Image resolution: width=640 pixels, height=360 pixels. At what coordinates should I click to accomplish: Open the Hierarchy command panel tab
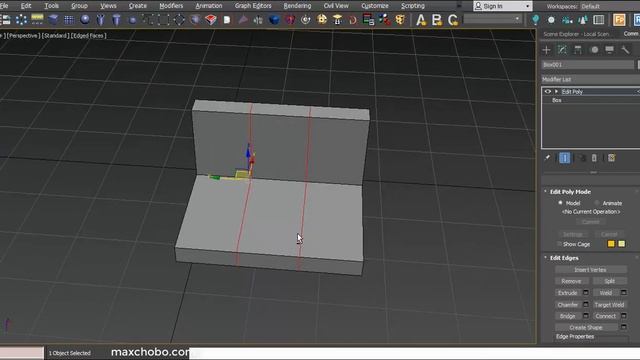pos(578,50)
